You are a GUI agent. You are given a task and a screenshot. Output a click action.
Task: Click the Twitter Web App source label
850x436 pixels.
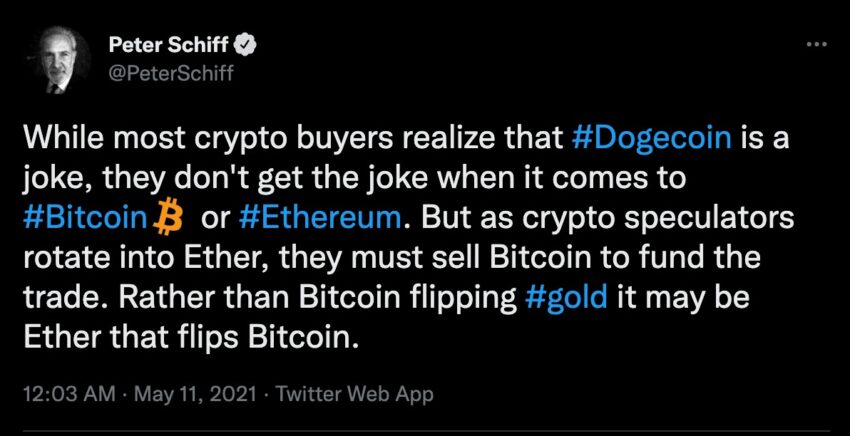pyautogui.click(x=355, y=395)
